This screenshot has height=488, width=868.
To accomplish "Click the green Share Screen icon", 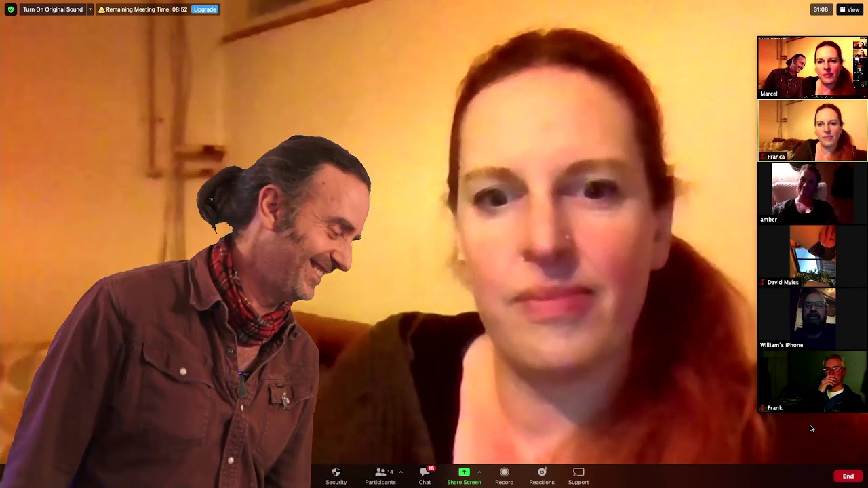I will pos(464,472).
